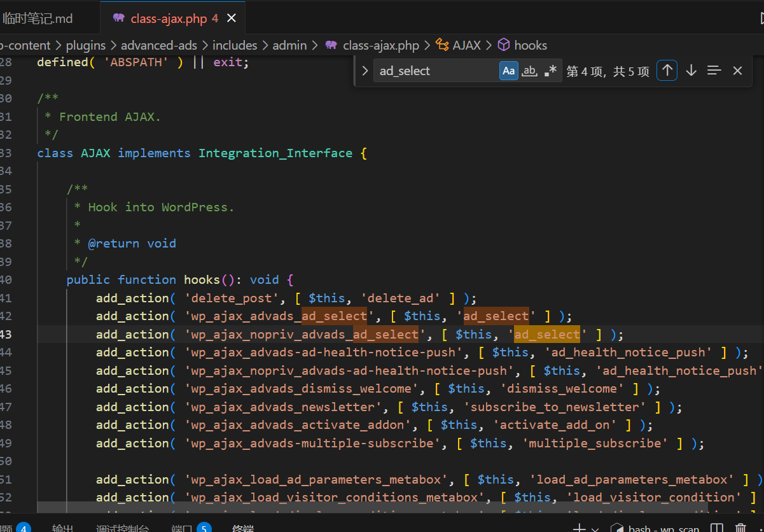The image size is (764, 532).
Task: Click 'wp_ajax_advads-multiple-subscribe' string
Action: [x=312, y=443]
